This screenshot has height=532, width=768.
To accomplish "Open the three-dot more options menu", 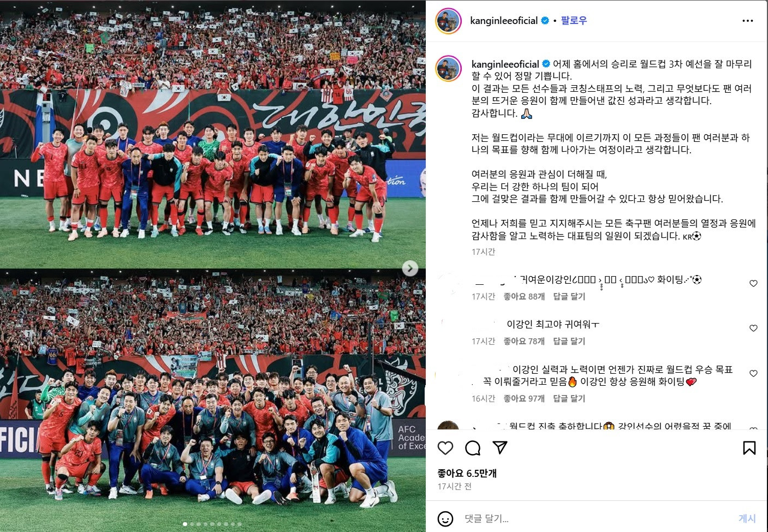I will point(748,21).
